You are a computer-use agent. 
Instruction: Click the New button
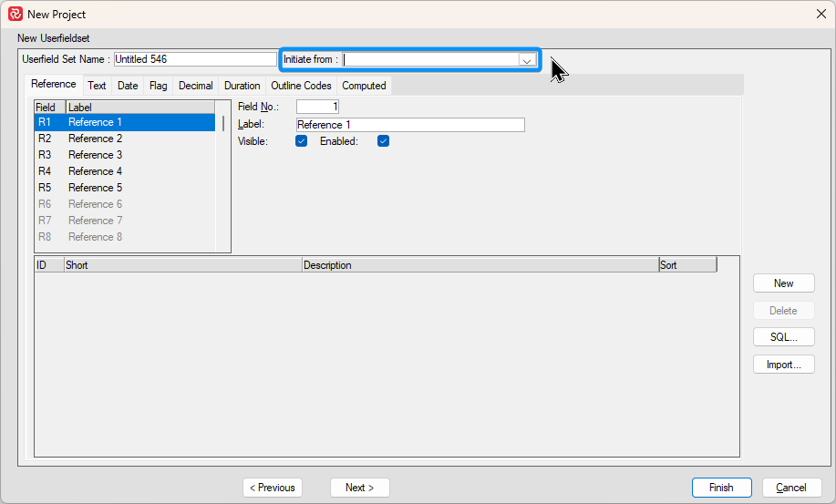point(783,283)
